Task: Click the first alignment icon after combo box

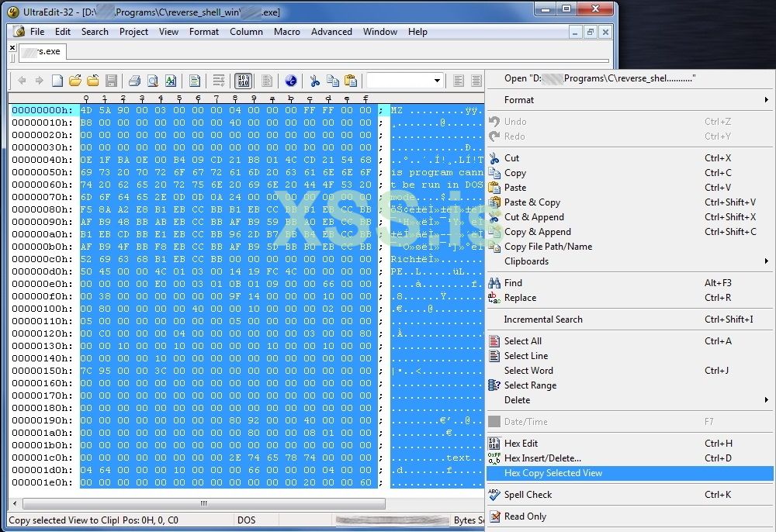Action: click(459, 81)
